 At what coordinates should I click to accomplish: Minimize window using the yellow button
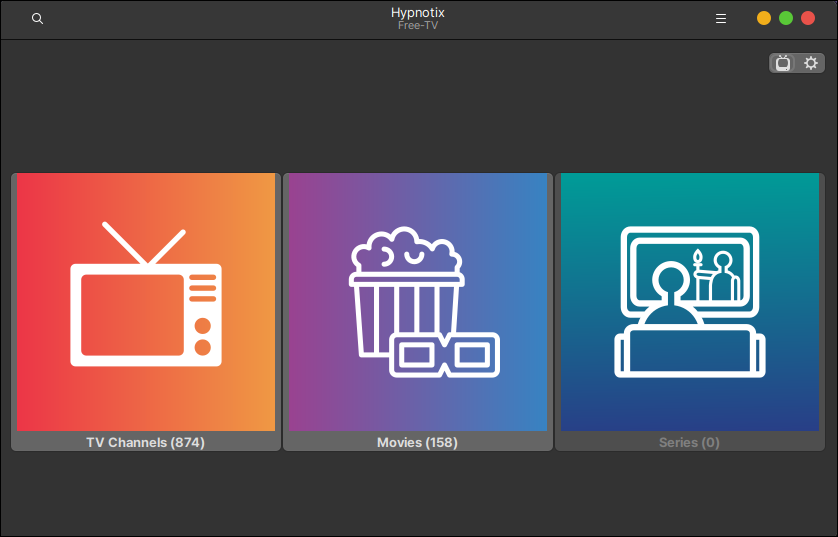[x=764, y=19]
